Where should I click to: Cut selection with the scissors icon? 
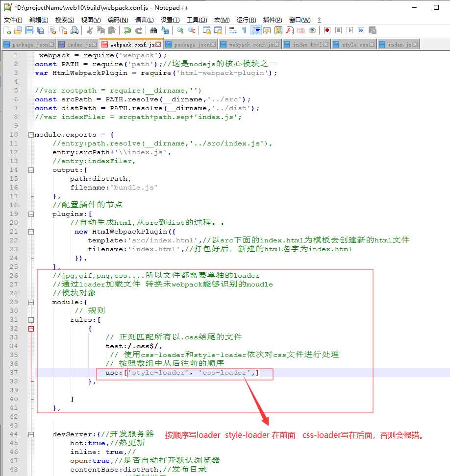(x=89, y=30)
